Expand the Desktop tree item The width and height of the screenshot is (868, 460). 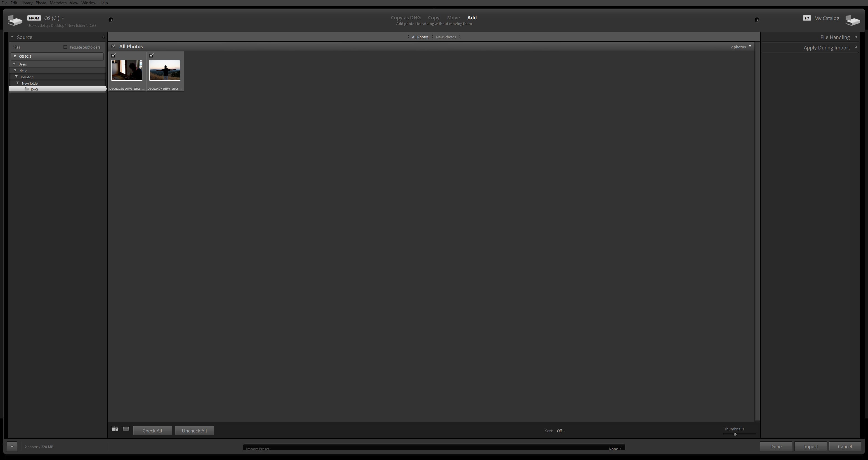(x=16, y=77)
